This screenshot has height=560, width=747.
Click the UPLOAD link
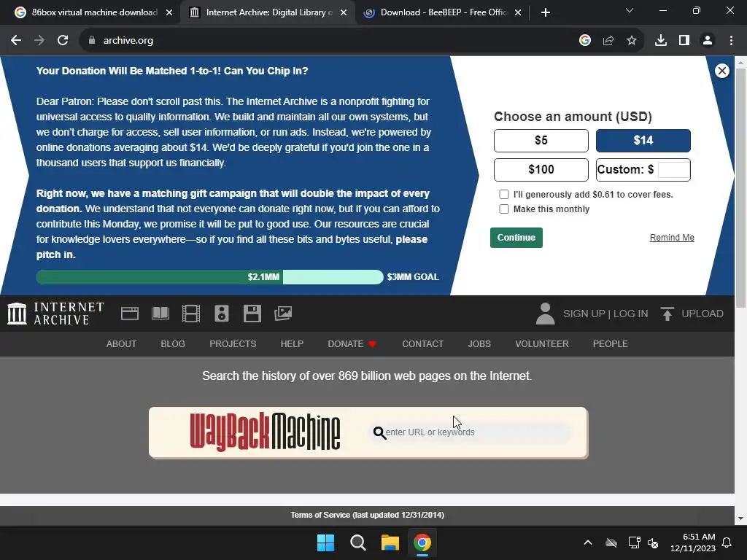point(703,314)
